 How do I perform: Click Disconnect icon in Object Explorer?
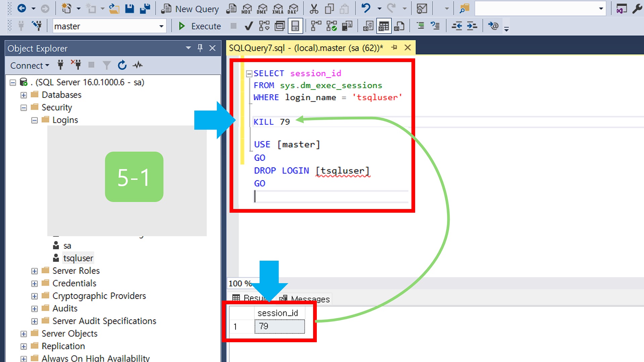(76, 65)
